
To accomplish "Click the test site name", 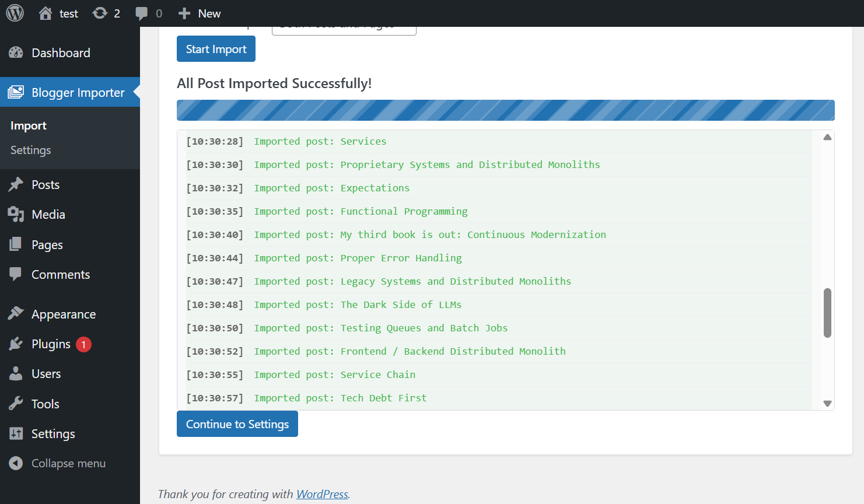I will point(69,13).
